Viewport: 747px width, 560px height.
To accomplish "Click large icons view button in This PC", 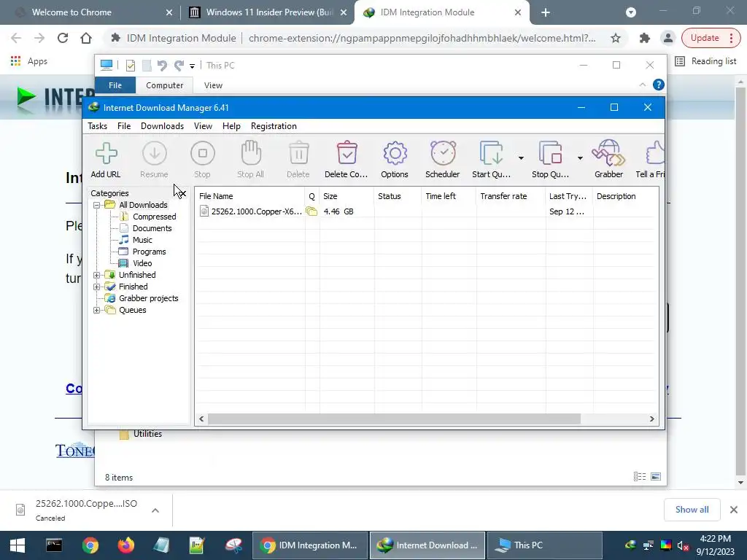I will pos(656,477).
